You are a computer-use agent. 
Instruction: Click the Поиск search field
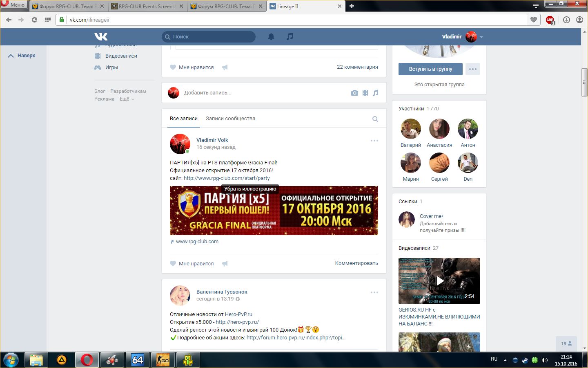pos(209,37)
